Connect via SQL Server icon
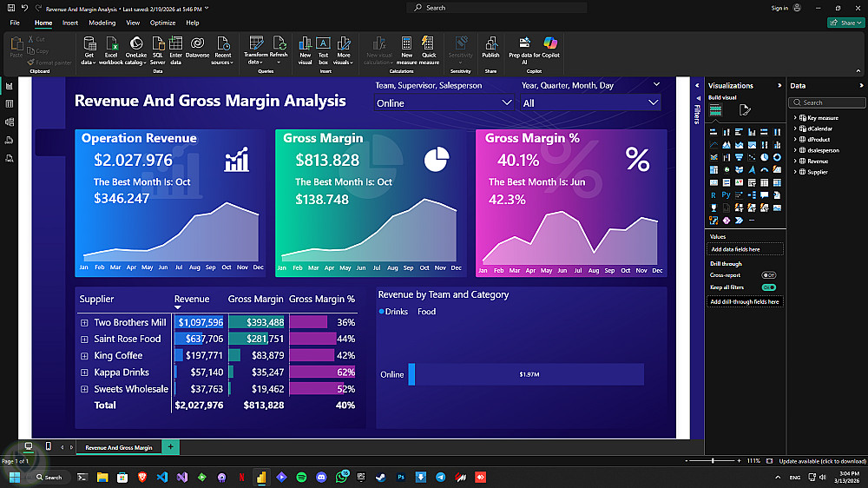868x488 pixels. [158, 50]
